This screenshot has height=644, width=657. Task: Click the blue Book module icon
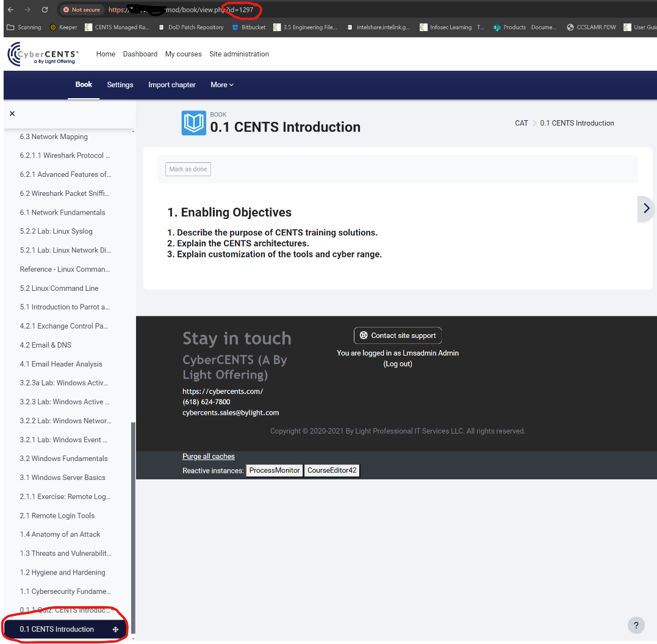193,123
